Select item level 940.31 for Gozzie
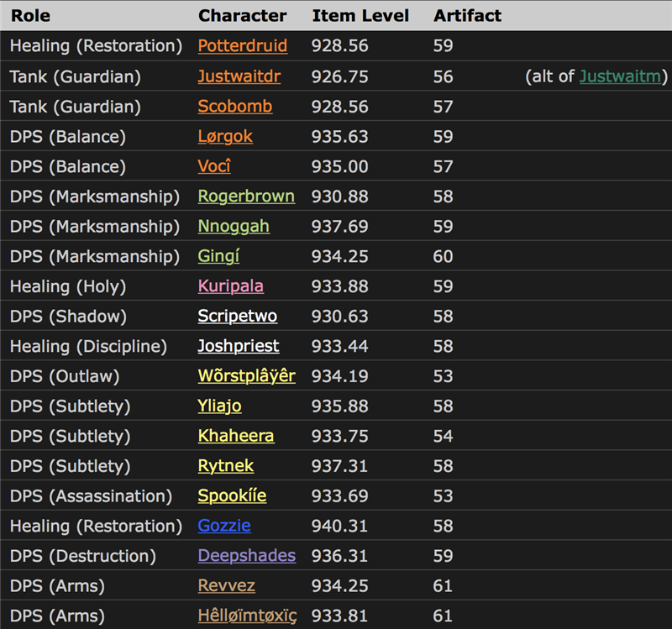 click(x=339, y=527)
